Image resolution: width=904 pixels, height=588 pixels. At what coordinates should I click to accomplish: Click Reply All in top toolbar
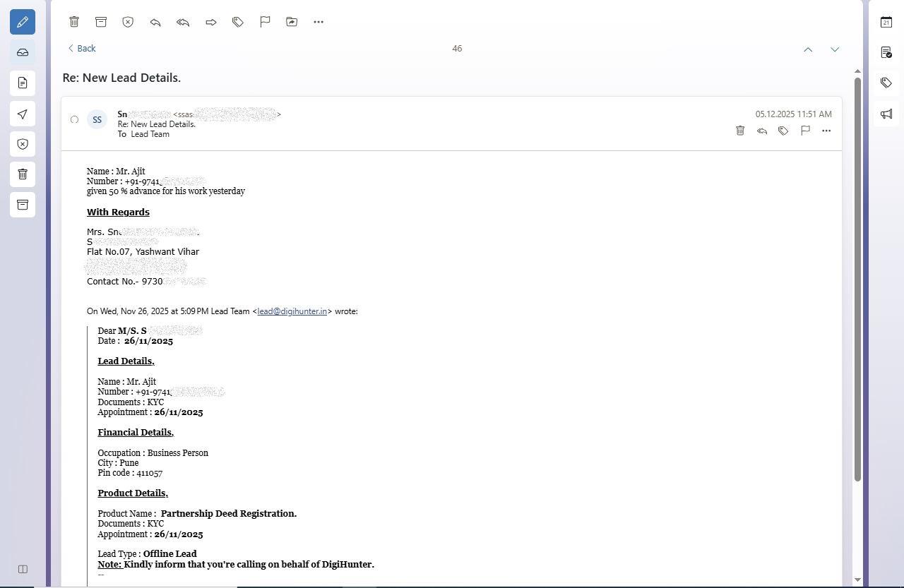[x=183, y=22]
